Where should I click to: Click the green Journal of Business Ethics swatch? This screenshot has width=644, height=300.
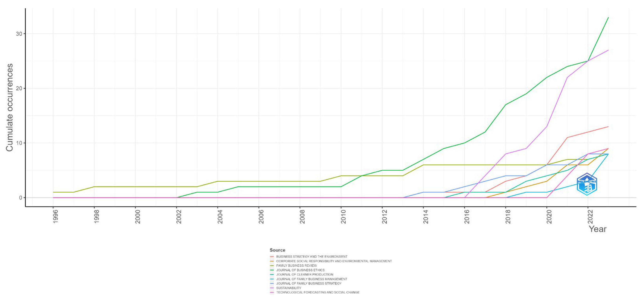click(x=272, y=270)
